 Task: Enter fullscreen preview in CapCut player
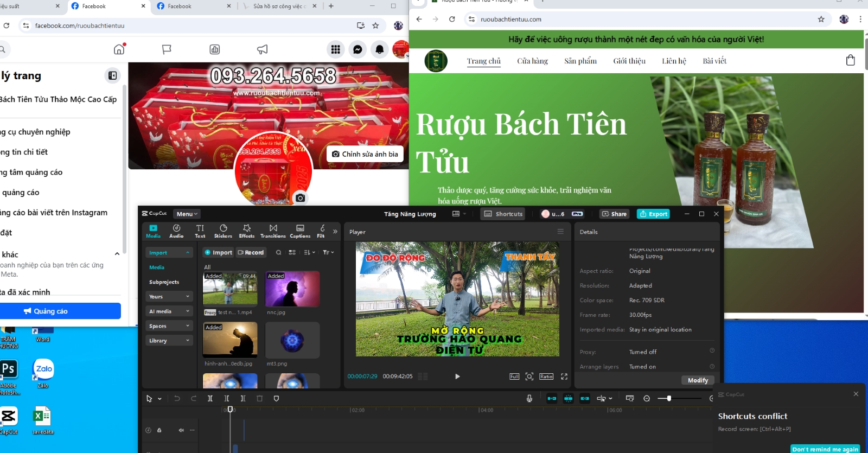tap(564, 376)
